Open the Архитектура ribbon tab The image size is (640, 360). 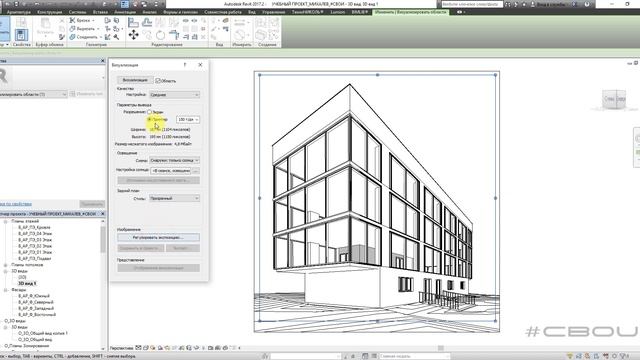[x=19, y=12]
